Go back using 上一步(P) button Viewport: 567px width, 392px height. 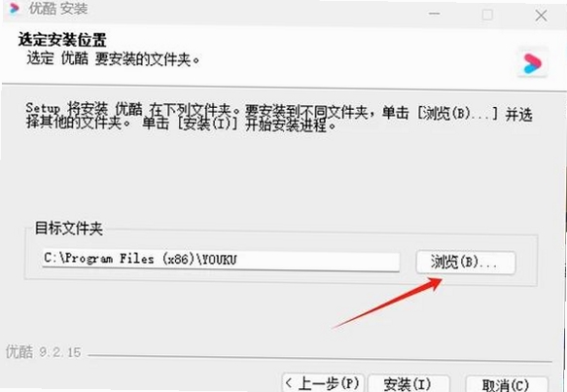point(323,382)
